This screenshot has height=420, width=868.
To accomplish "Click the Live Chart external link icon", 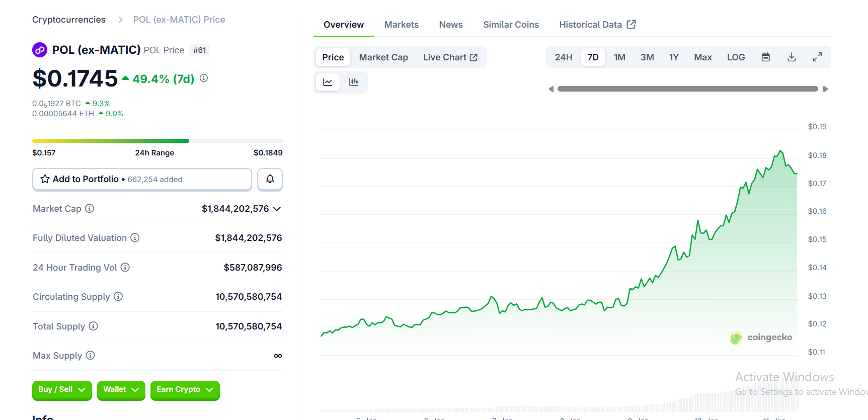I will pyautogui.click(x=474, y=57).
